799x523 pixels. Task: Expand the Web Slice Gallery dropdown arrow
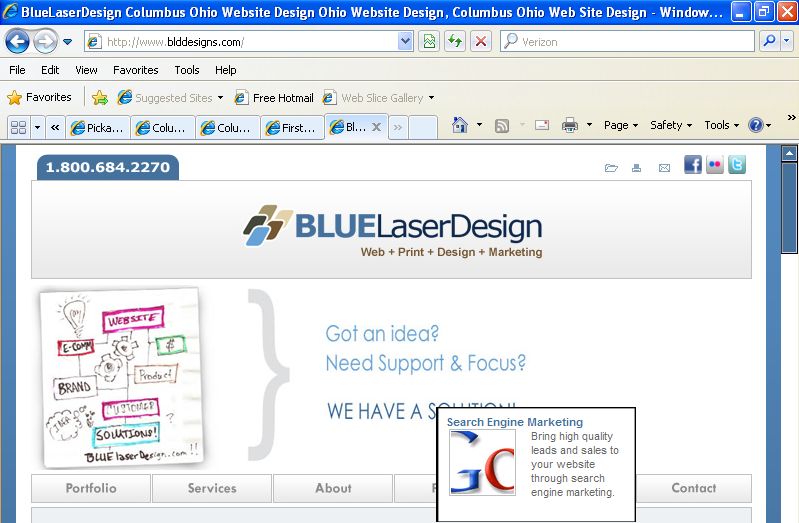(431, 97)
